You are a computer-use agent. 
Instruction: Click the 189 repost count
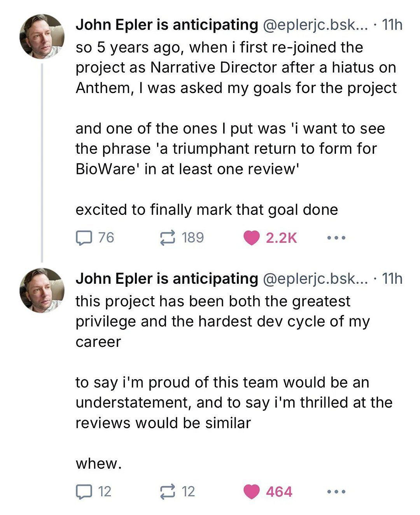click(x=192, y=238)
